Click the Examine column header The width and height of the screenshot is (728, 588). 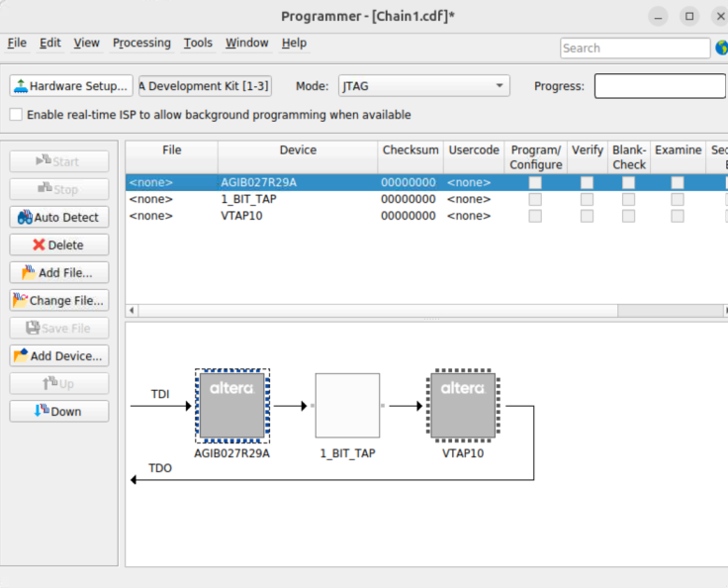click(x=678, y=157)
